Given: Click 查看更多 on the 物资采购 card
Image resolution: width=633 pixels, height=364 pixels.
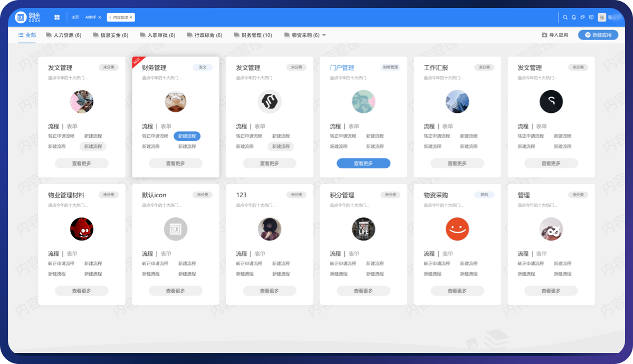Looking at the screenshot, I should point(457,291).
